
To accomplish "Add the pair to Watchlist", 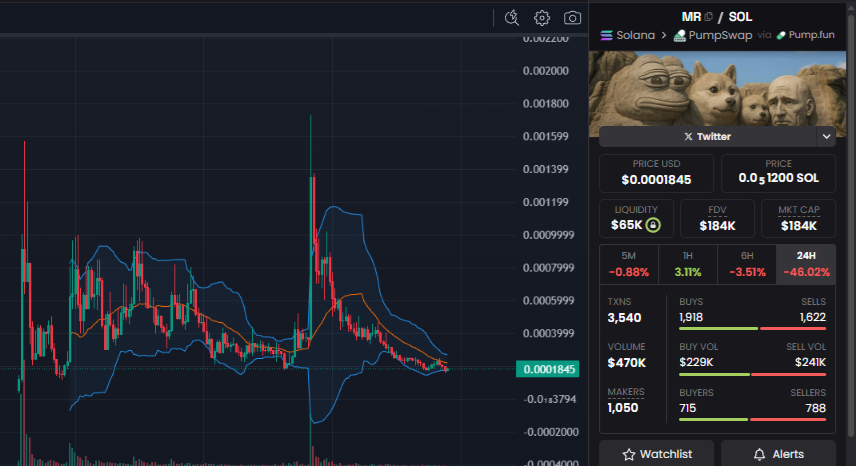I will [x=657, y=454].
